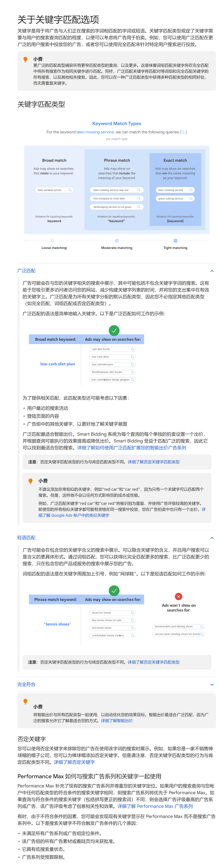Image resolution: width=217 pixels, height=868 pixels.
Task: Click search icon in shoes for tennis box
Action: coord(132,613)
